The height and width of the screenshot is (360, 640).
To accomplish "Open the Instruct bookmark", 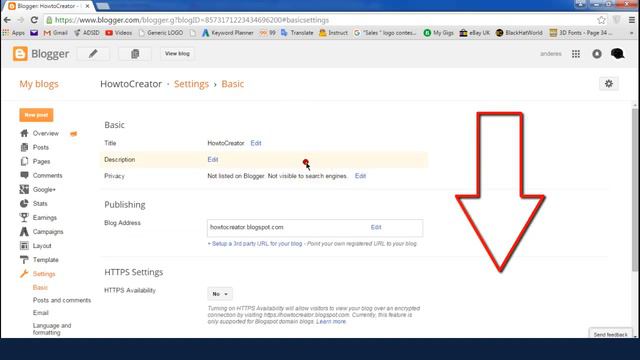I will [x=333, y=33].
